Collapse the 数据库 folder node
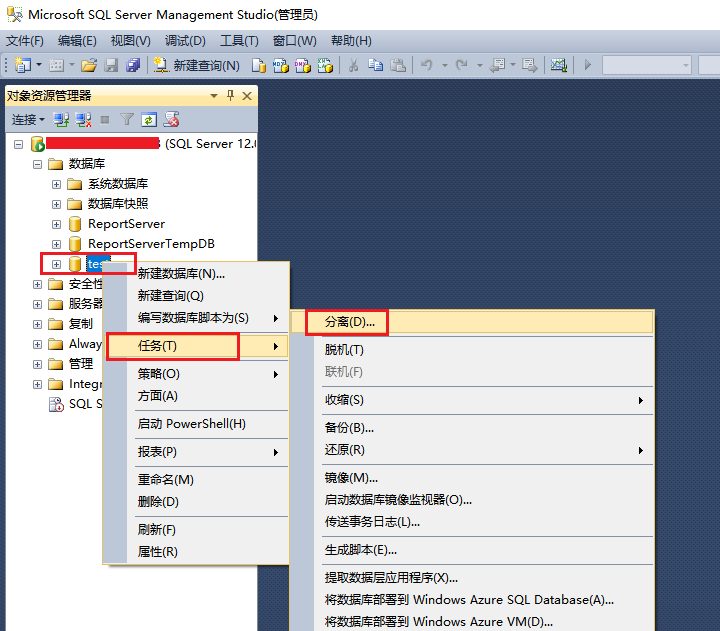Viewport: 720px width, 631px height. click(38, 164)
